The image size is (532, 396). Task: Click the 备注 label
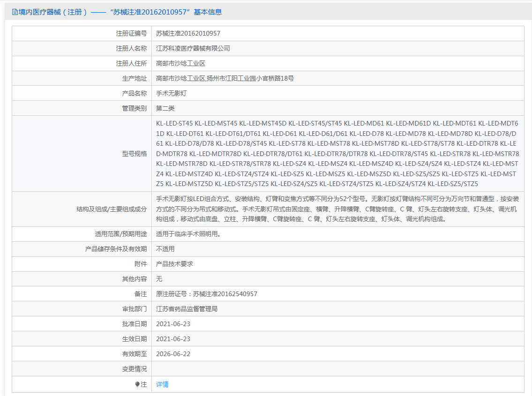click(x=141, y=294)
